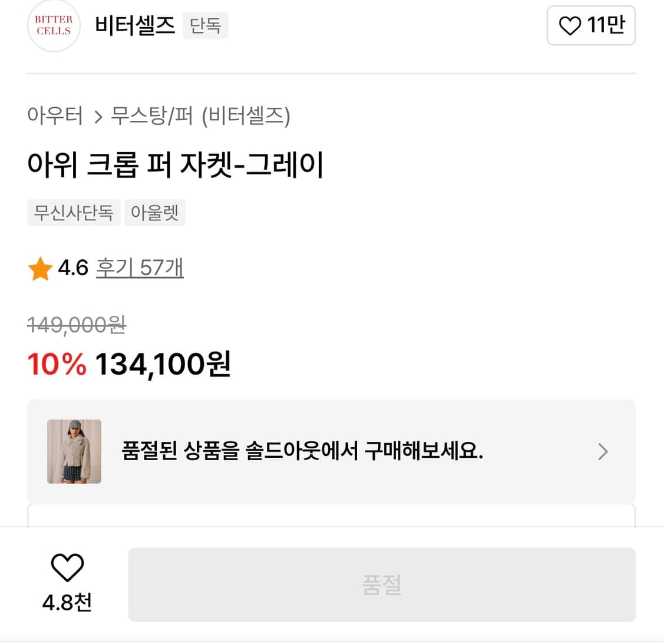Click the BITTER CELLS brand logo
The image size is (663, 644).
pyautogui.click(x=53, y=26)
